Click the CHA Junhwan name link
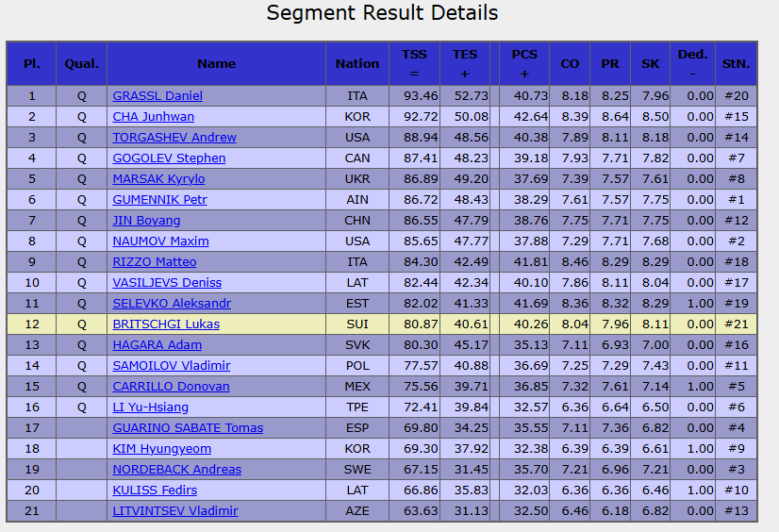 click(153, 117)
